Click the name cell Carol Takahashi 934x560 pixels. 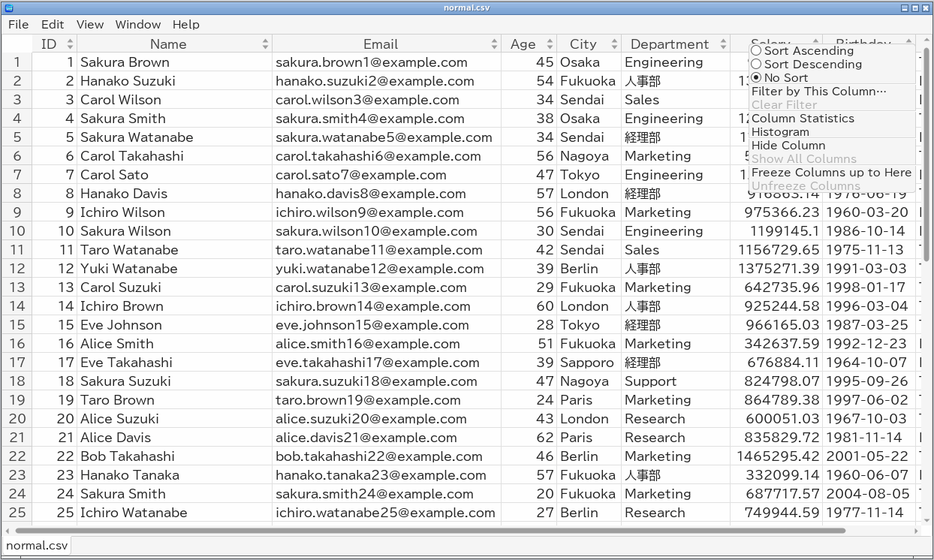click(x=174, y=156)
